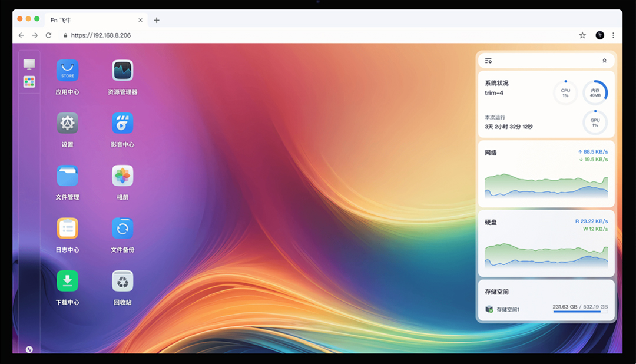
Task: Open the 文件备份 backup app
Action: tap(122, 228)
